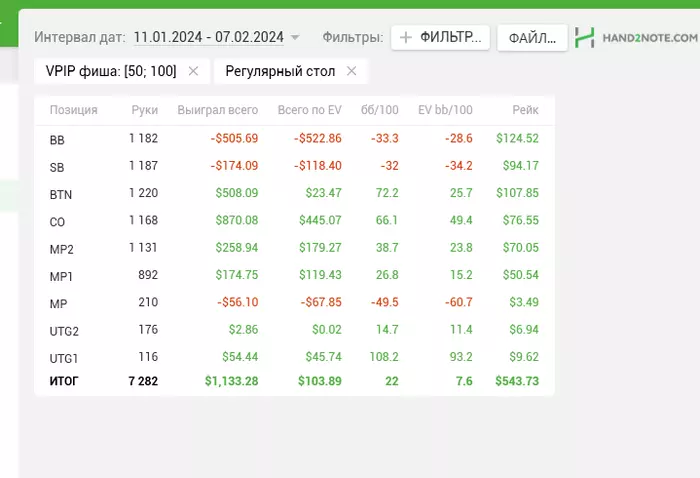
Task: Open the Hand2Note logo link
Action: pyautogui.click(x=584, y=37)
